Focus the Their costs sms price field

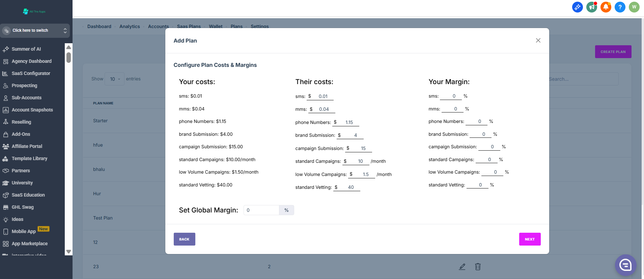click(x=323, y=97)
